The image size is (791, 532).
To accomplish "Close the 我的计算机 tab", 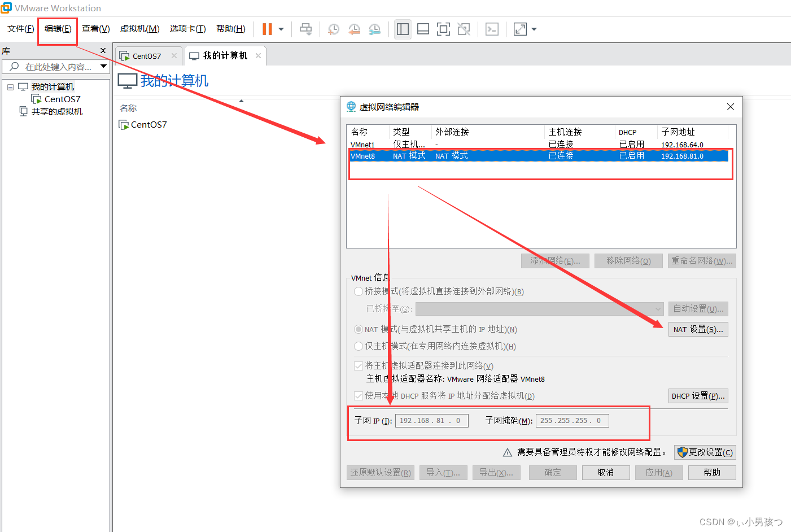I will click(258, 56).
